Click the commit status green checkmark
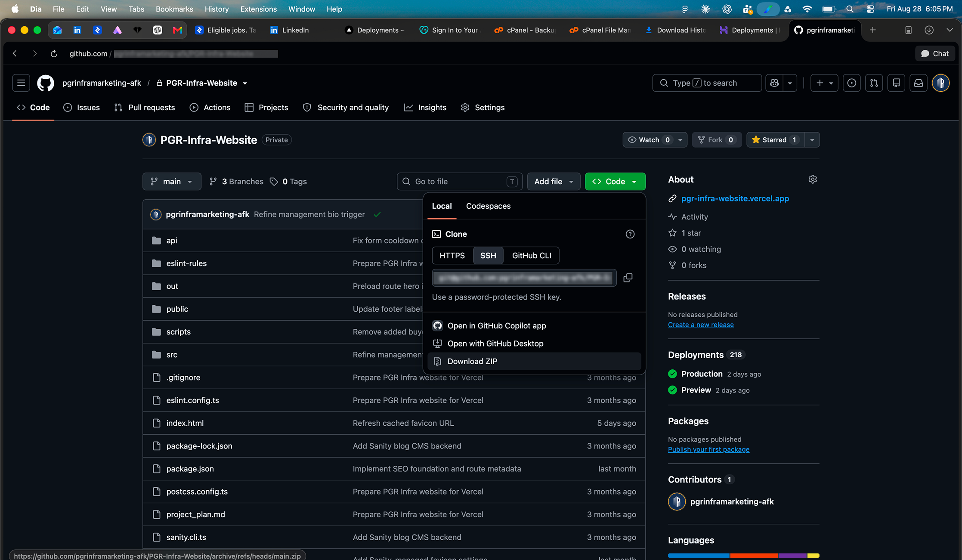 click(x=377, y=214)
